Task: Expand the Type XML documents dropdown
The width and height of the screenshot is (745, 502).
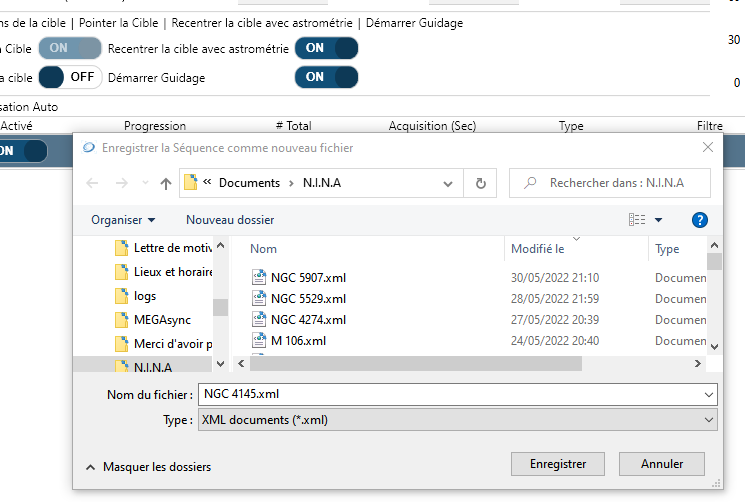Action: [709, 420]
